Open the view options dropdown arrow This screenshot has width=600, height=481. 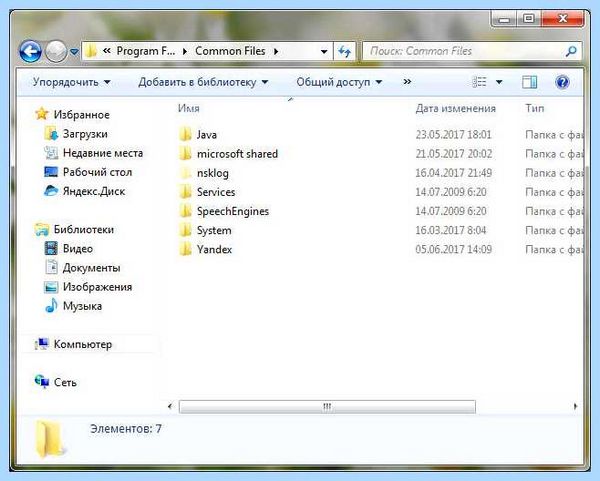point(499,82)
